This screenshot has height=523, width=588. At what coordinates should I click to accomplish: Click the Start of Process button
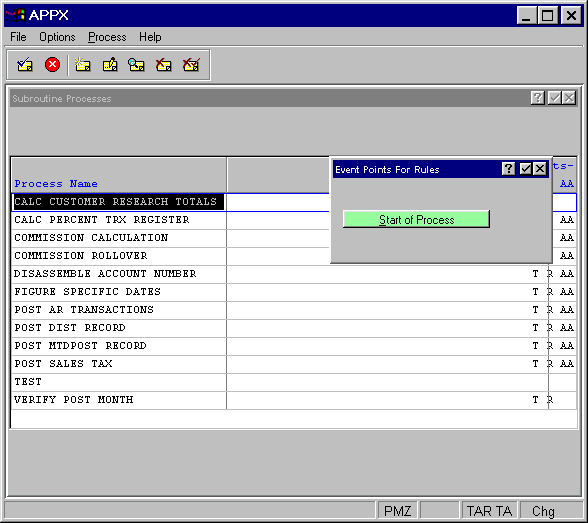(416, 219)
